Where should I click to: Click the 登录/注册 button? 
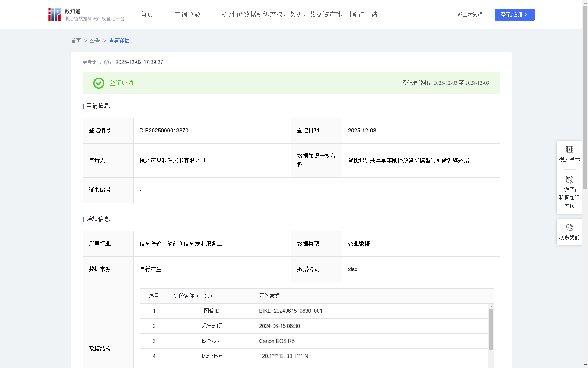point(514,15)
